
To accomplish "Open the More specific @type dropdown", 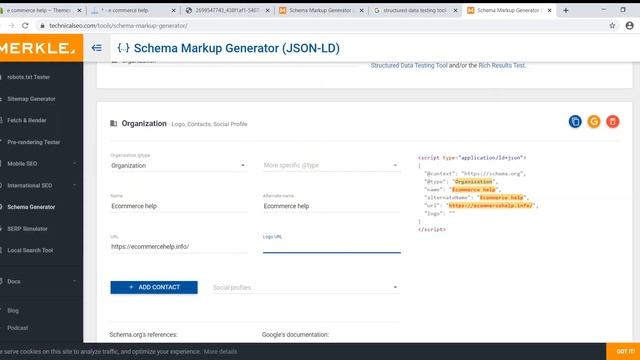I will [x=331, y=165].
